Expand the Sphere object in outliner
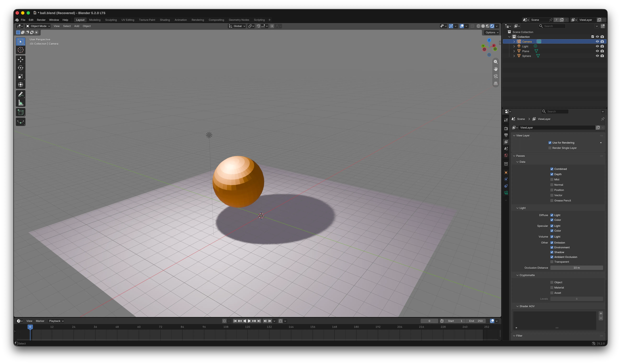Screen dimensions: 621x364 pos(514,56)
